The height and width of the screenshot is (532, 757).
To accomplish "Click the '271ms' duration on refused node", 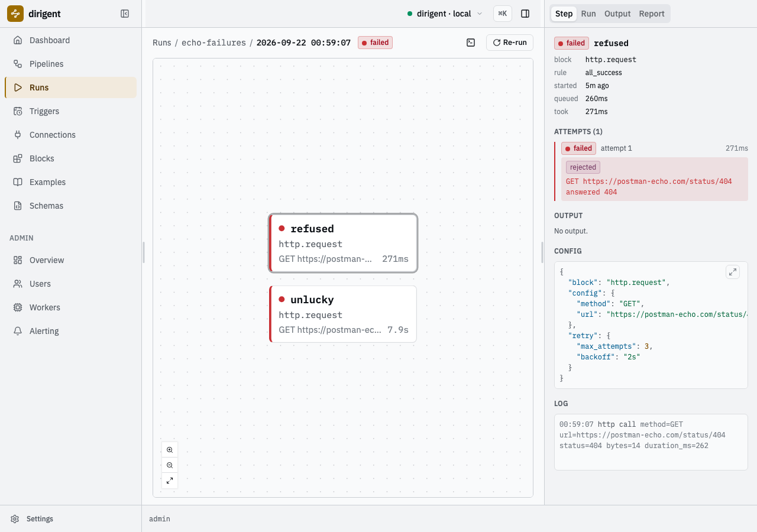I will click(395, 259).
